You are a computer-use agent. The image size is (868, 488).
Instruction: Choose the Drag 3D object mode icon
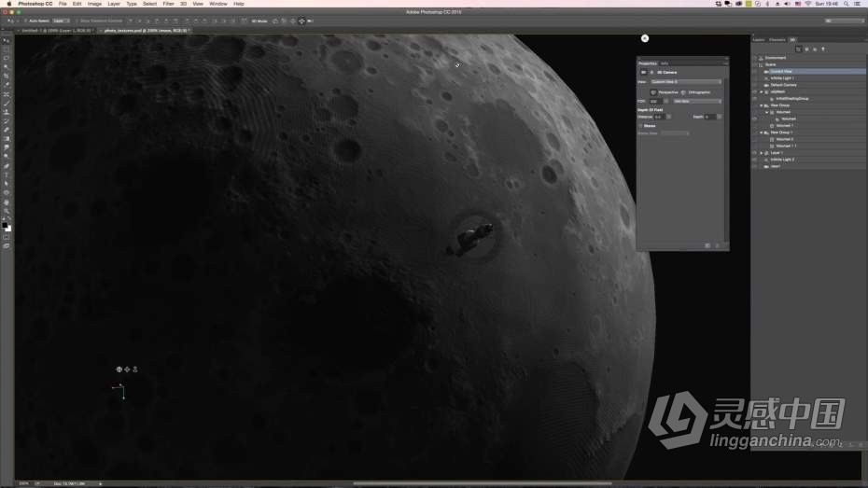[x=293, y=21]
